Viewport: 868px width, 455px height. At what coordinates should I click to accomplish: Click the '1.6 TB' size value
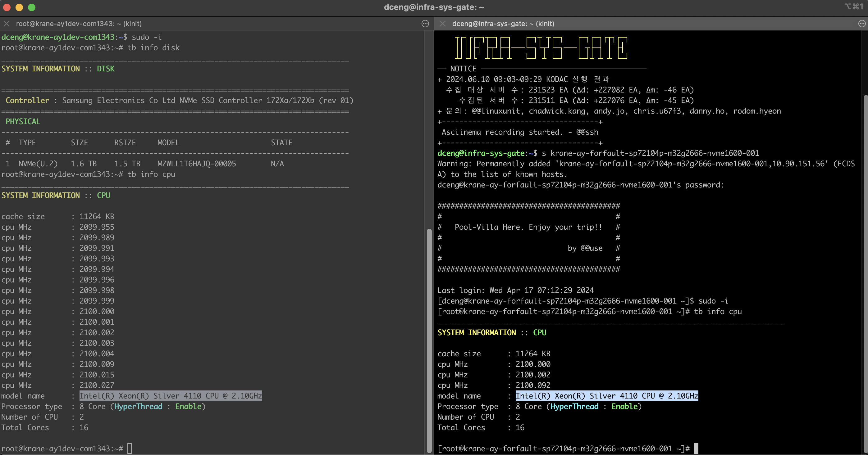pyautogui.click(x=84, y=164)
